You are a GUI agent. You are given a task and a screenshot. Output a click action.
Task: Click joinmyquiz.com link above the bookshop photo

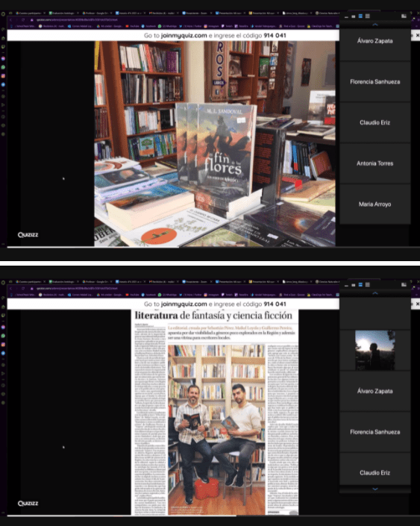click(x=184, y=35)
